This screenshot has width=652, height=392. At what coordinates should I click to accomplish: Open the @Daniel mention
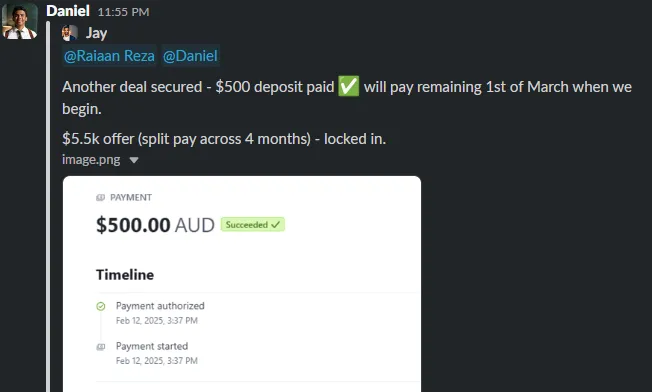[190, 56]
